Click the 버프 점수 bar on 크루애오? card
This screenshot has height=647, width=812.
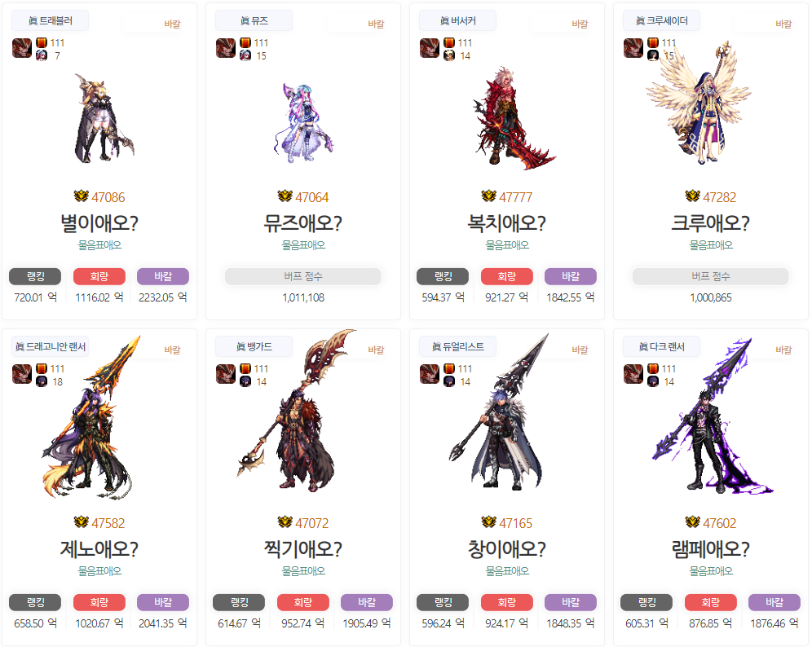pos(711,276)
